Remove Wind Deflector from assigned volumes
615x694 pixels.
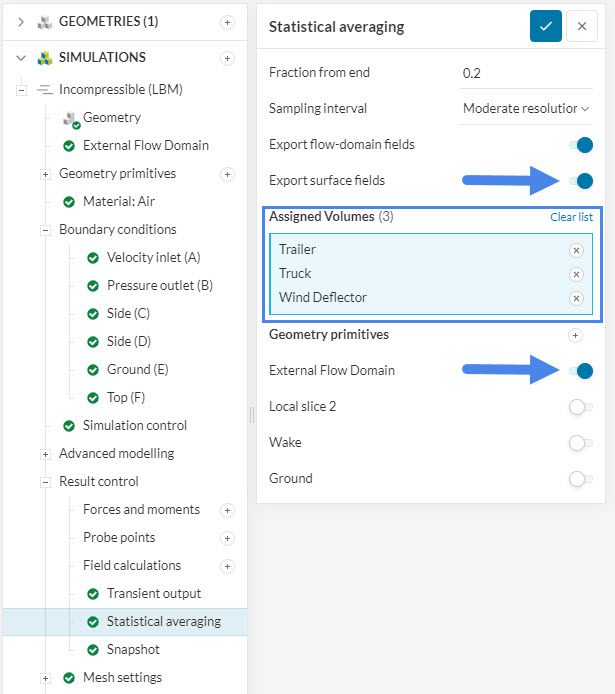pyautogui.click(x=576, y=298)
